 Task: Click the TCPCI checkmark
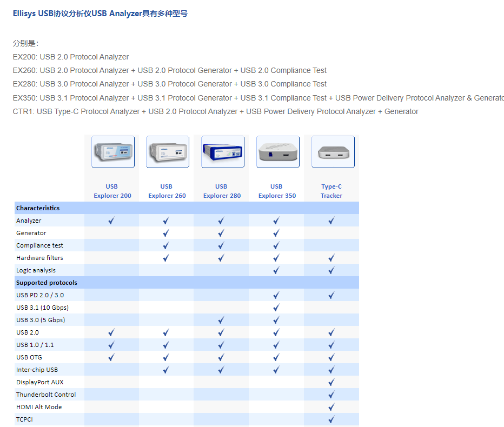[x=331, y=419]
